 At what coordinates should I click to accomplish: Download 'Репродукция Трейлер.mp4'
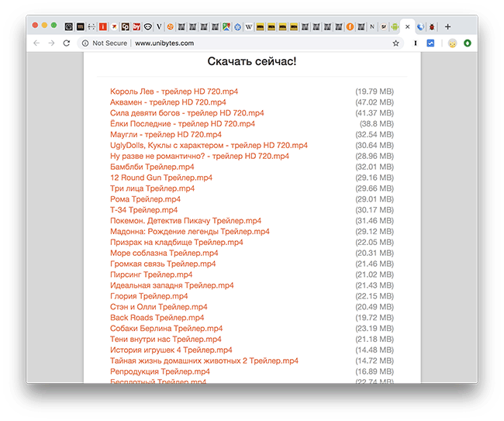(160, 371)
